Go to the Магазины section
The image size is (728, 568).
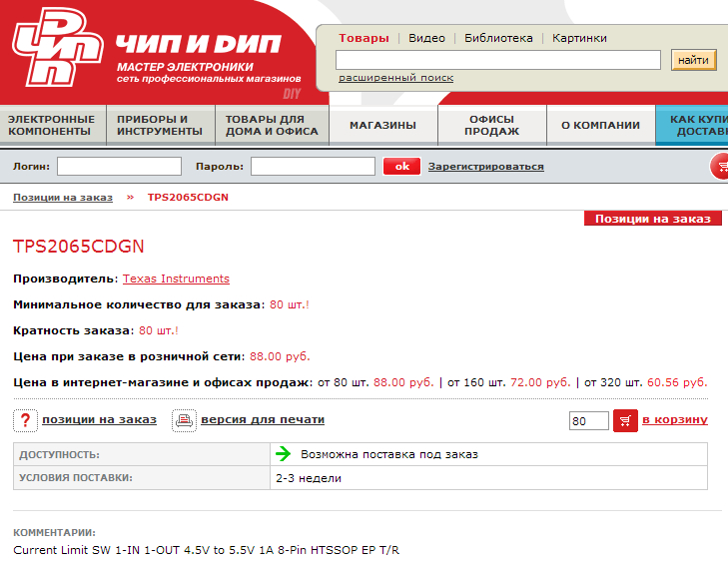coord(382,126)
